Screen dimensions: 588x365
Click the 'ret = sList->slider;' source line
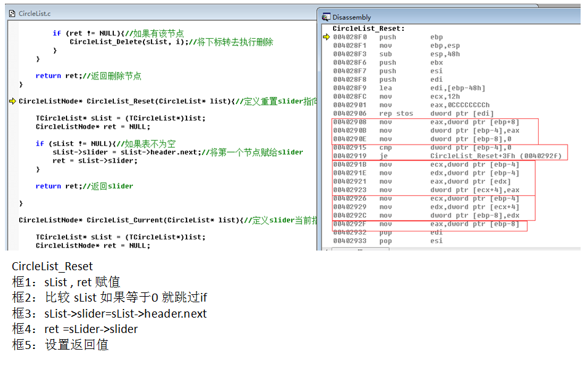point(95,161)
